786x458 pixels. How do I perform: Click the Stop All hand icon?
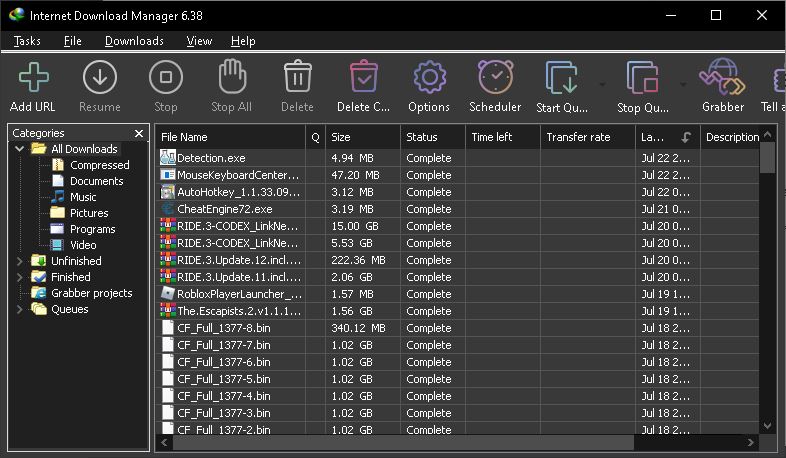231,78
